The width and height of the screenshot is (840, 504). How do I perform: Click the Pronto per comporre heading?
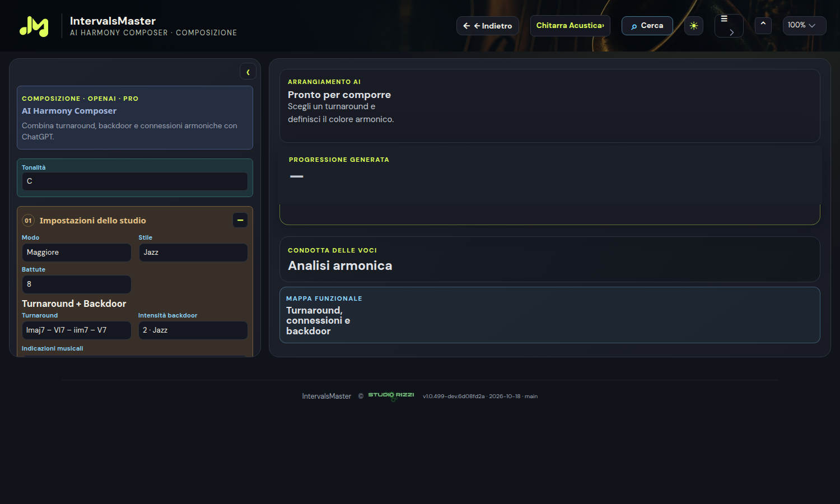pos(339,95)
